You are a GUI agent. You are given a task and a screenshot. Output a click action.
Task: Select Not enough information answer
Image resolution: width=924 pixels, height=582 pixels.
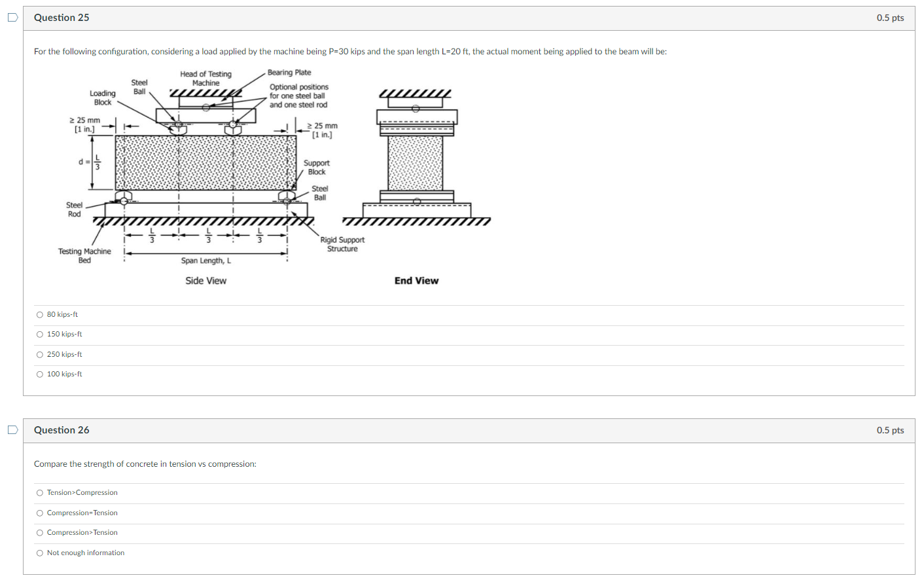pyautogui.click(x=40, y=553)
